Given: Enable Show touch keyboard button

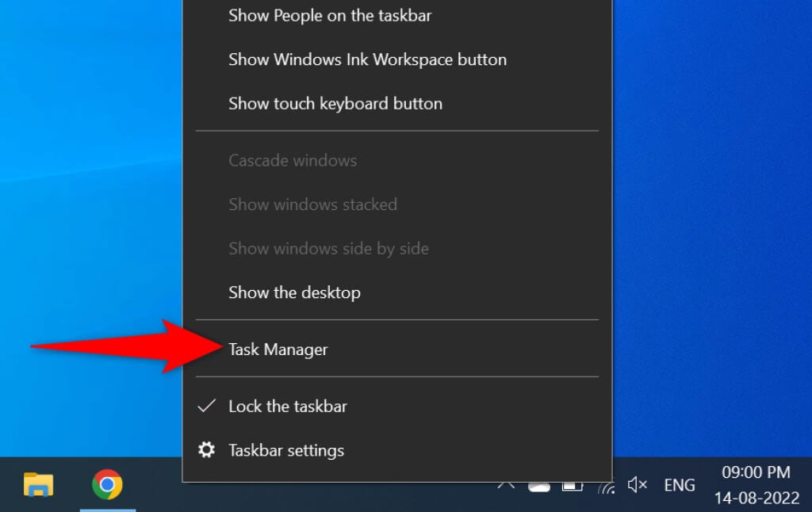Looking at the screenshot, I should 335,104.
